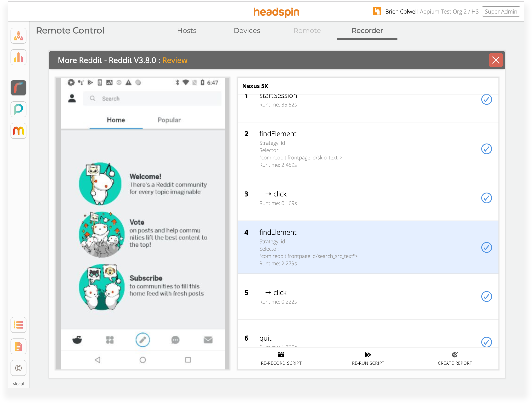Viewport: 532px width, 403px height.
Task: Toggle the checkmark for step 3 click
Action: 486,198
